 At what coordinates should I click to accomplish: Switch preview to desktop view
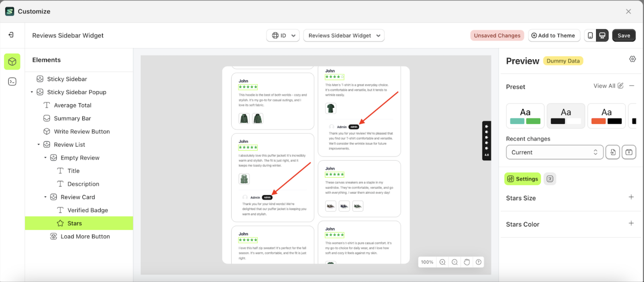[x=602, y=35]
